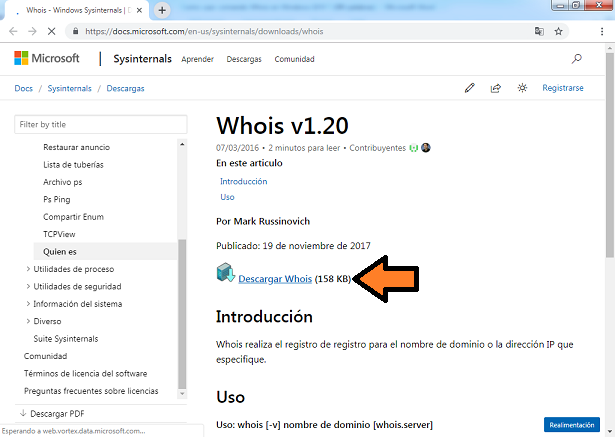
Task: Minimize the browser window
Action: coord(560,5)
